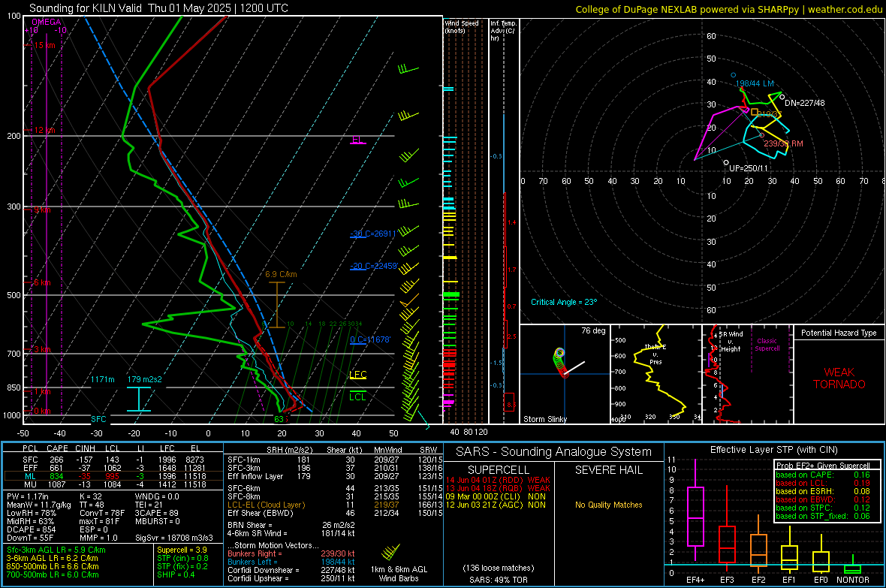
Task: Click the 'DN=227/48' hodograph label
Action: pos(804,103)
